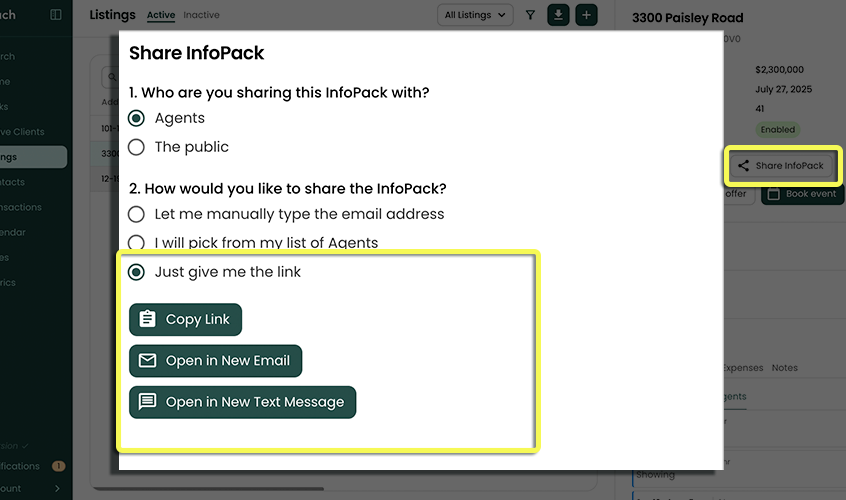Choose manually type the email address option
This screenshot has width=846, height=500.
pyautogui.click(x=137, y=214)
